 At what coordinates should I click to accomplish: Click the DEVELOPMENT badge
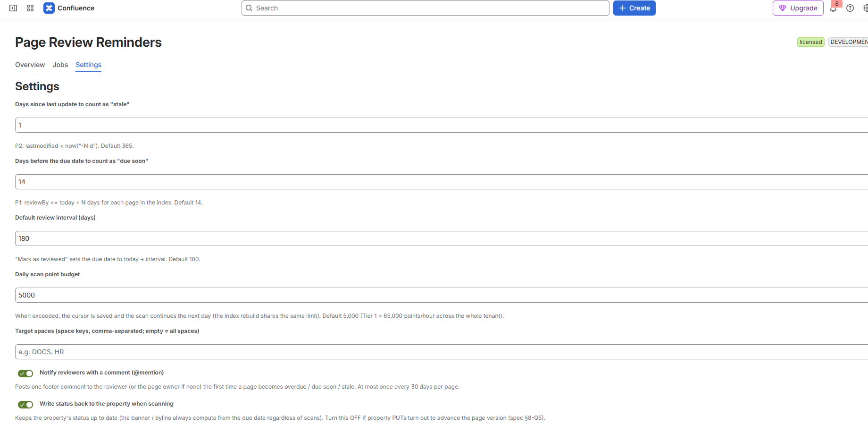[x=848, y=42]
